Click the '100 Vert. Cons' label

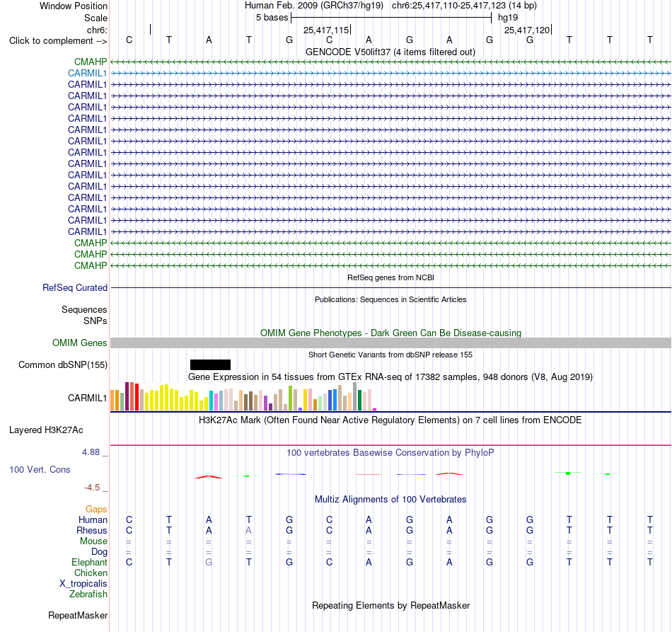pos(40,469)
